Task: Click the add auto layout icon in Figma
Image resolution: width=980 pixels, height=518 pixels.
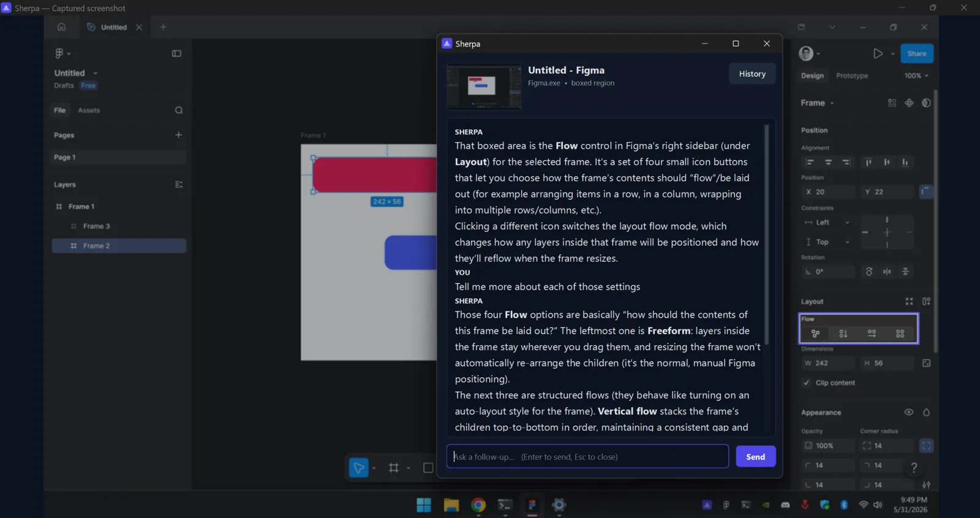Action: point(926,302)
